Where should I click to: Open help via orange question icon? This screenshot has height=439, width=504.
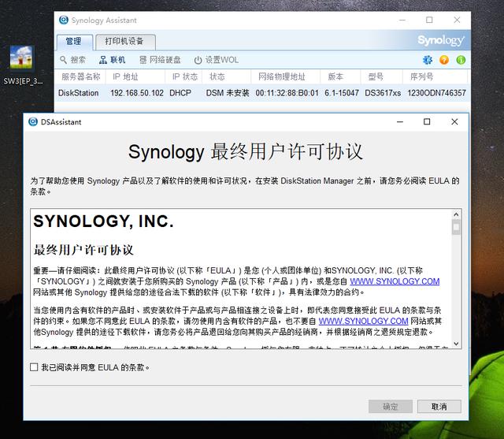[444, 60]
